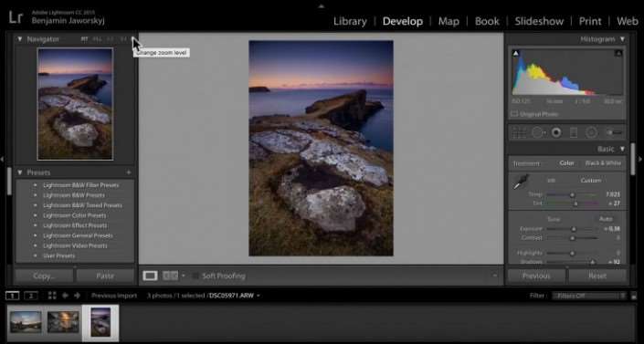Viewport: 644px width, 344px height.
Task: Click the Exposure slider handle
Action: 574,229
